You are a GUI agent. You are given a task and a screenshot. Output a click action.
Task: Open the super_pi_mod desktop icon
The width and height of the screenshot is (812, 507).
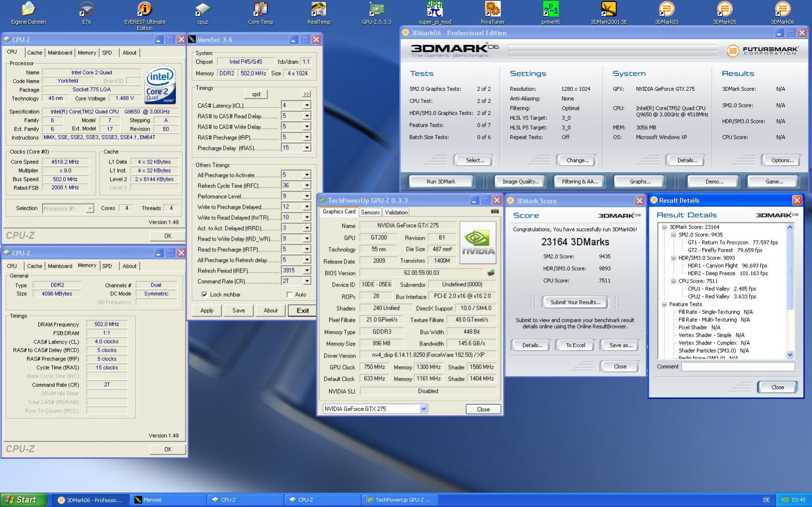click(x=434, y=10)
